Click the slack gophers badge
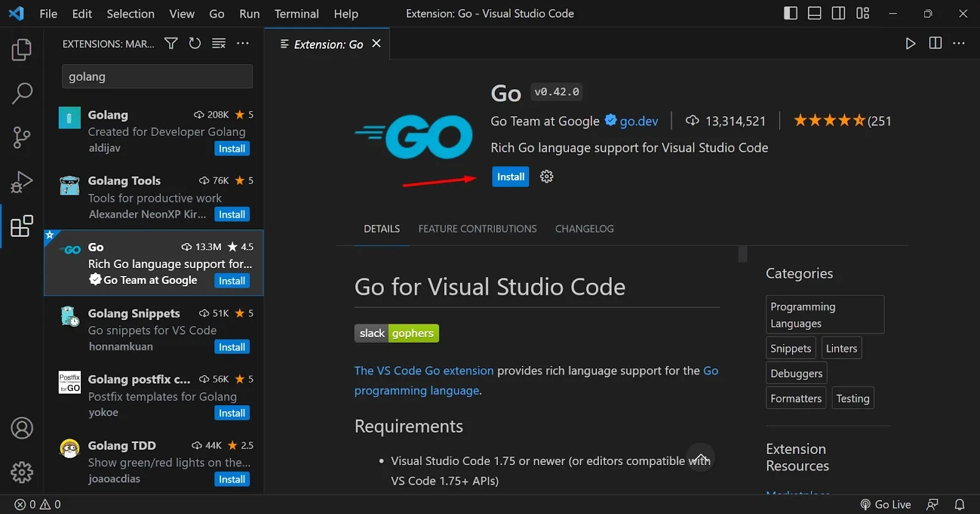This screenshot has height=514, width=980. [397, 333]
